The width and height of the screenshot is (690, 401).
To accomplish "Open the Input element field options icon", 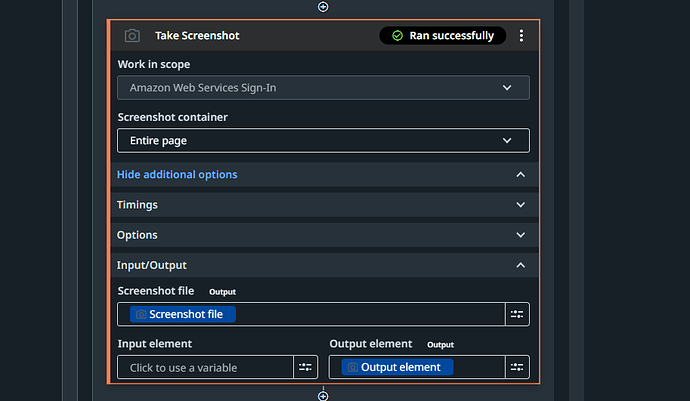I will (x=306, y=367).
